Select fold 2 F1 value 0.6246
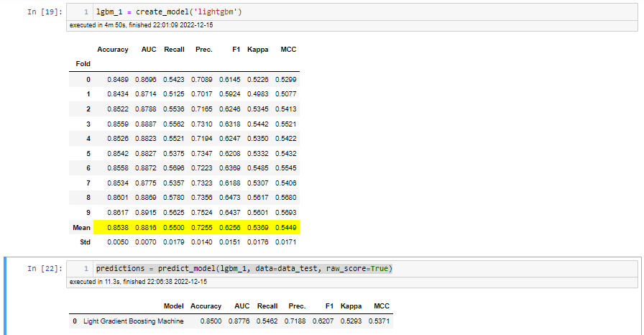Image resolution: width=644 pixels, height=335 pixels. pos(229,109)
